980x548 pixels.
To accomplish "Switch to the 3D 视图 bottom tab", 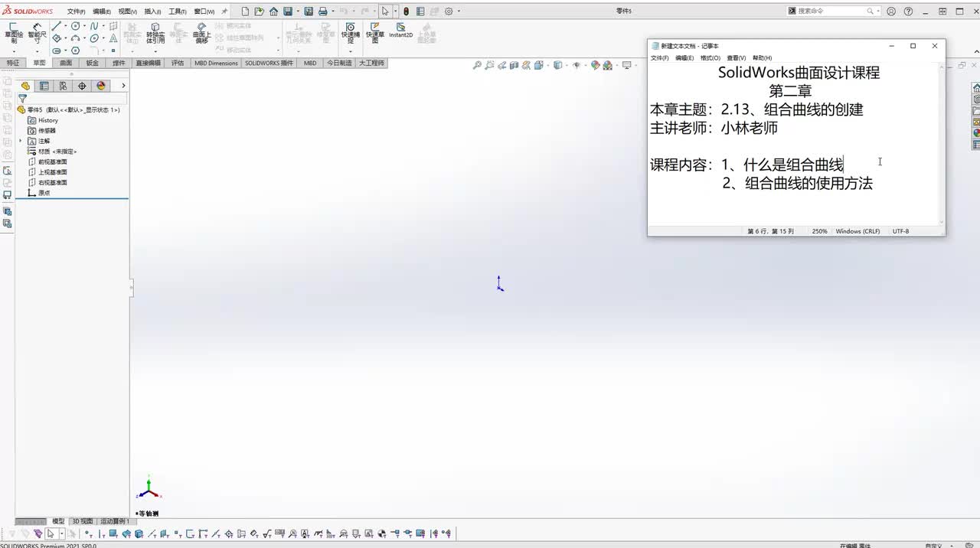I will coord(82,521).
